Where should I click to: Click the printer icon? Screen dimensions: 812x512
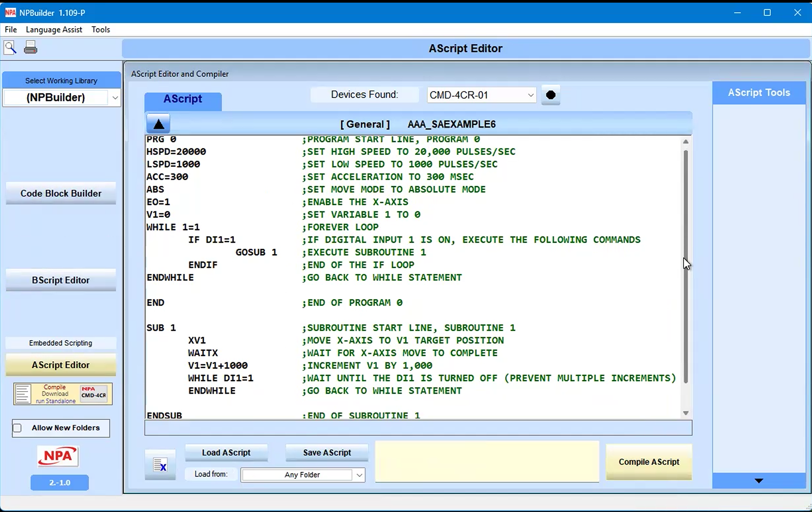point(30,47)
